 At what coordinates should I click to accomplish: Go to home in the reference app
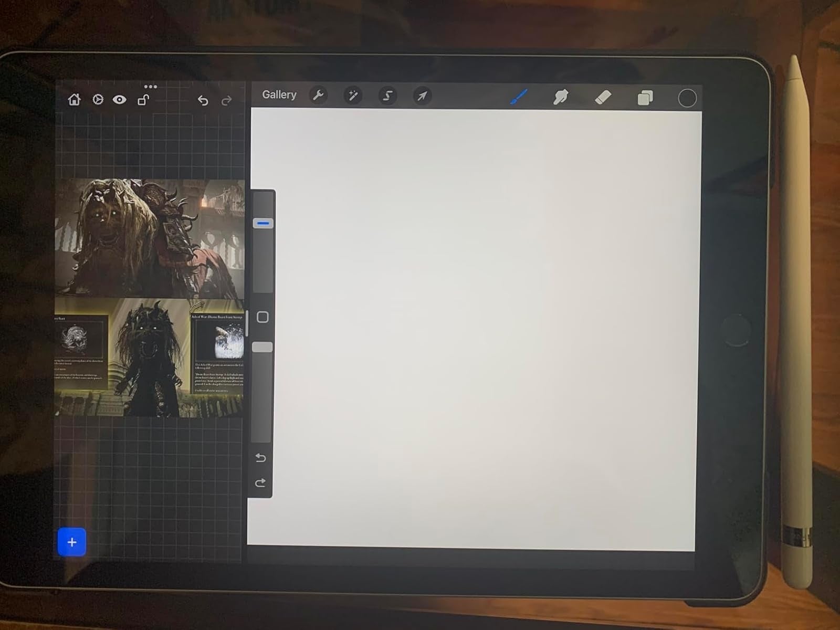tap(75, 99)
